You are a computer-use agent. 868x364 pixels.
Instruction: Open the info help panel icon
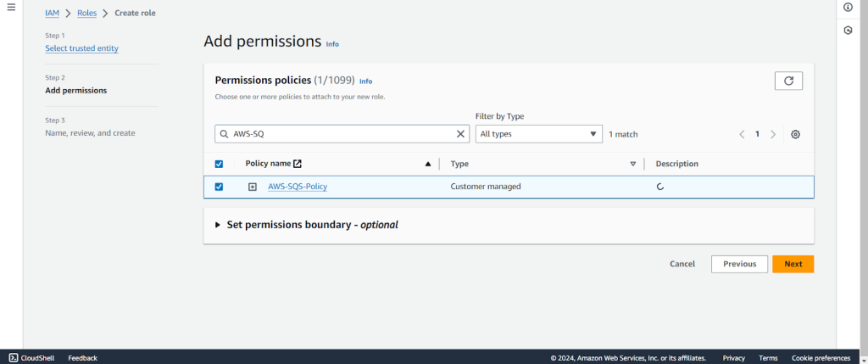pos(848,7)
